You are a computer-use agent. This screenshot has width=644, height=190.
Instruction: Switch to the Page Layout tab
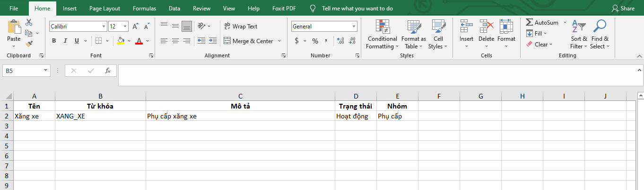coord(104,9)
